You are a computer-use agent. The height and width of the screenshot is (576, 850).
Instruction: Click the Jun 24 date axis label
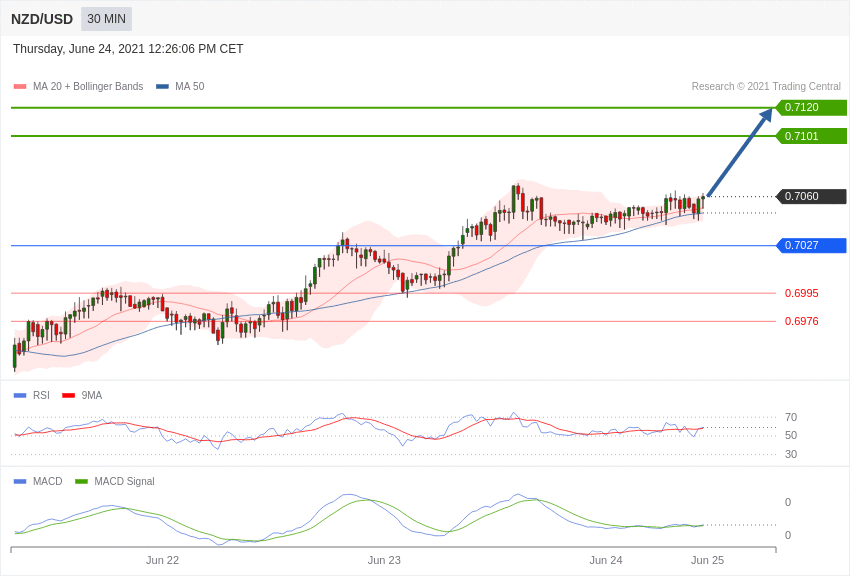pyautogui.click(x=606, y=560)
